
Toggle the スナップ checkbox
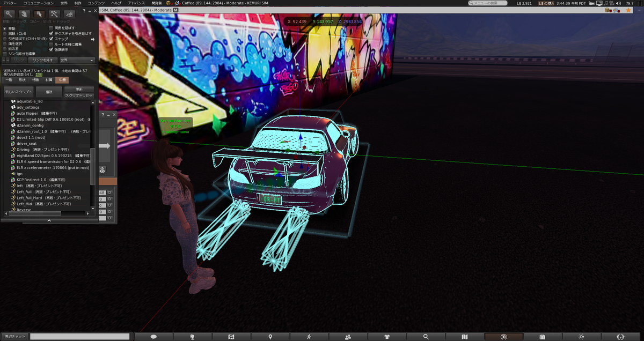pos(51,39)
